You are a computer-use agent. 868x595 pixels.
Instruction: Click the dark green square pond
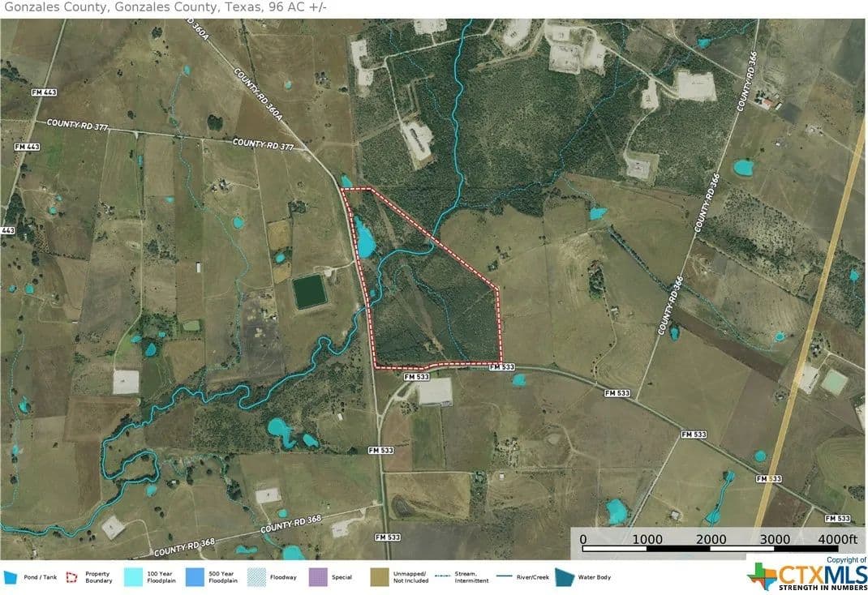point(309,292)
